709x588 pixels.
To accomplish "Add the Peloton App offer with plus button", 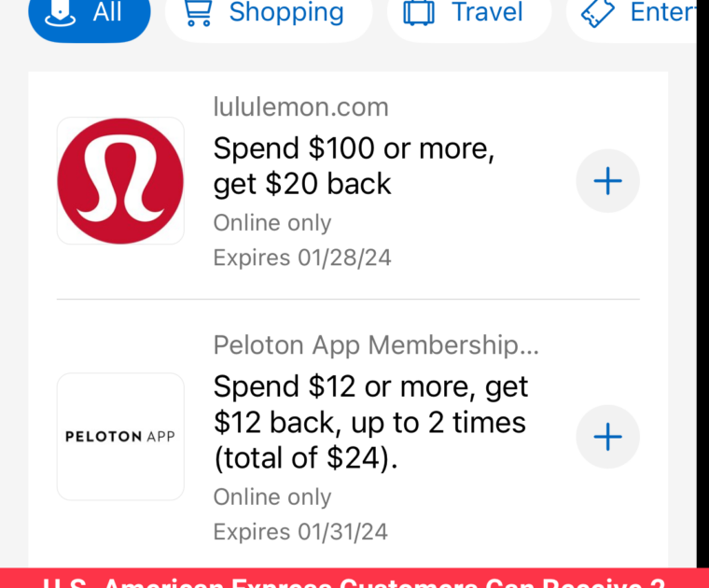I will (x=607, y=437).
